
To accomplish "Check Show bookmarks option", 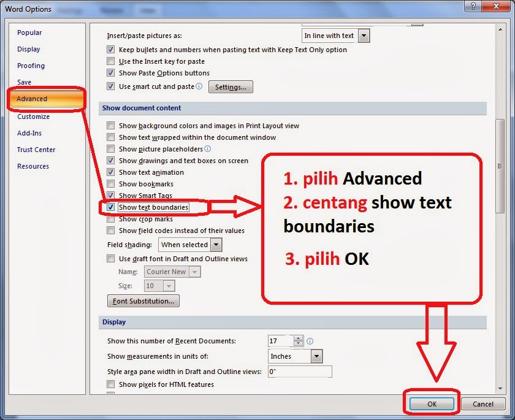I will click(x=111, y=184).
